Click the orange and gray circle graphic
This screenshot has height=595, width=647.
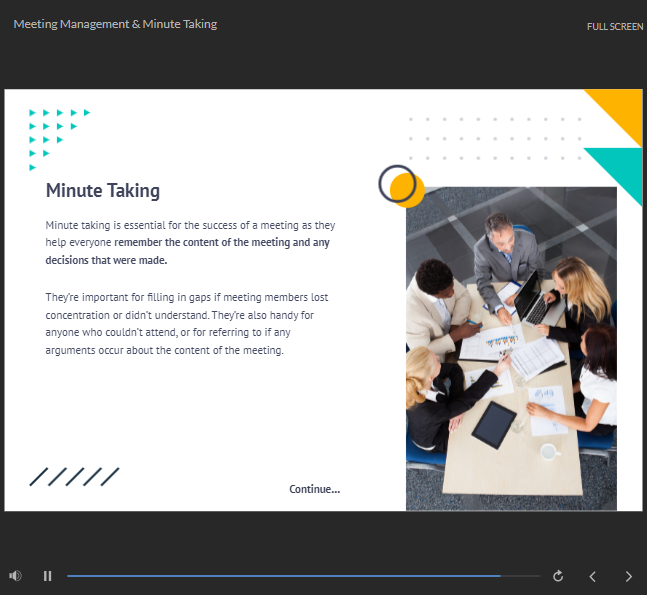coord(401,186)
